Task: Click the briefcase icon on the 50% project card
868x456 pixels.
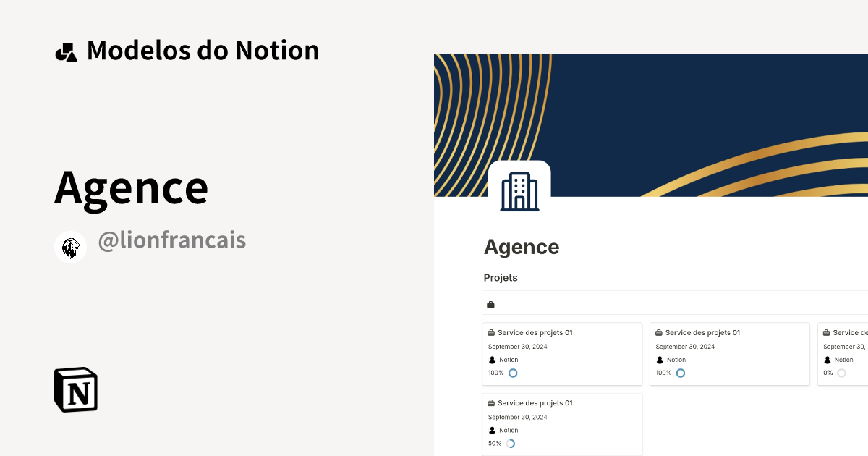Action: point(493,402)
